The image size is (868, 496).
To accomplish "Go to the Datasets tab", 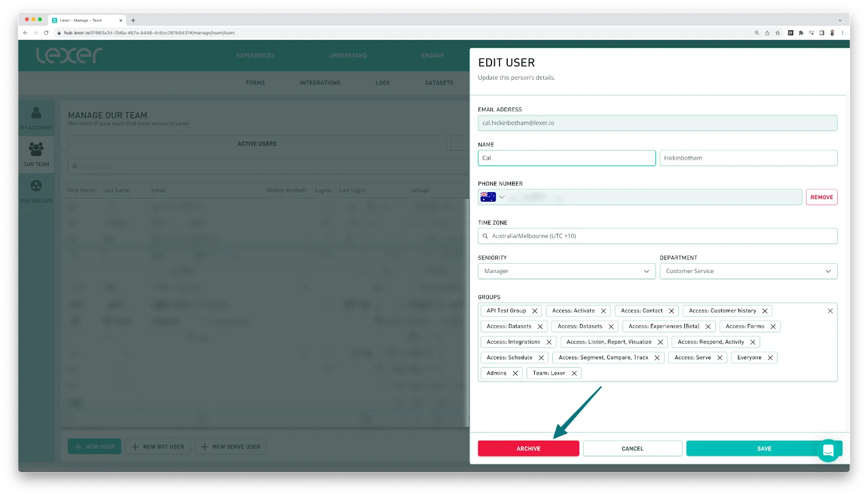I will coord(439,83).
